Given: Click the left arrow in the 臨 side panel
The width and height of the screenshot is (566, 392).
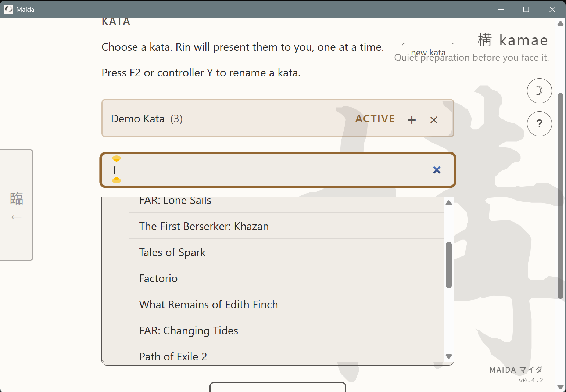Looking at the screenshot, I should (x=16, y=217).
